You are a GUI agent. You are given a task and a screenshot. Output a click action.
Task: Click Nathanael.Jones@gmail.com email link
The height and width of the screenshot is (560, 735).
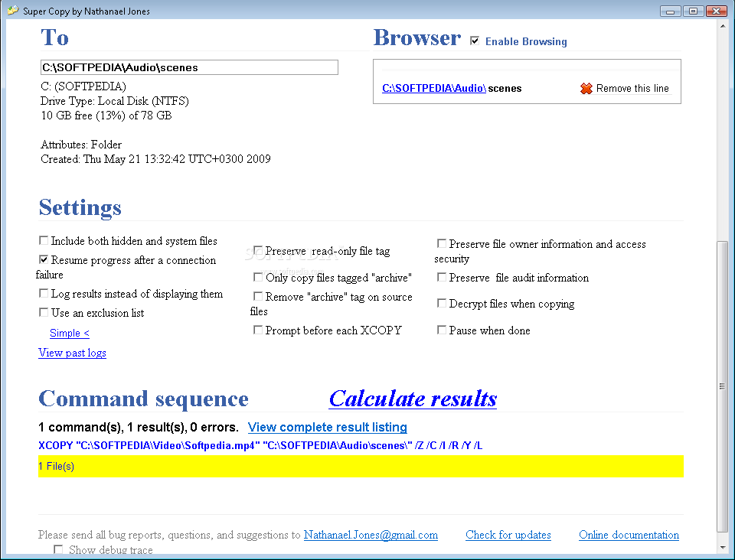pyautogui.click(x=371, y=535)
